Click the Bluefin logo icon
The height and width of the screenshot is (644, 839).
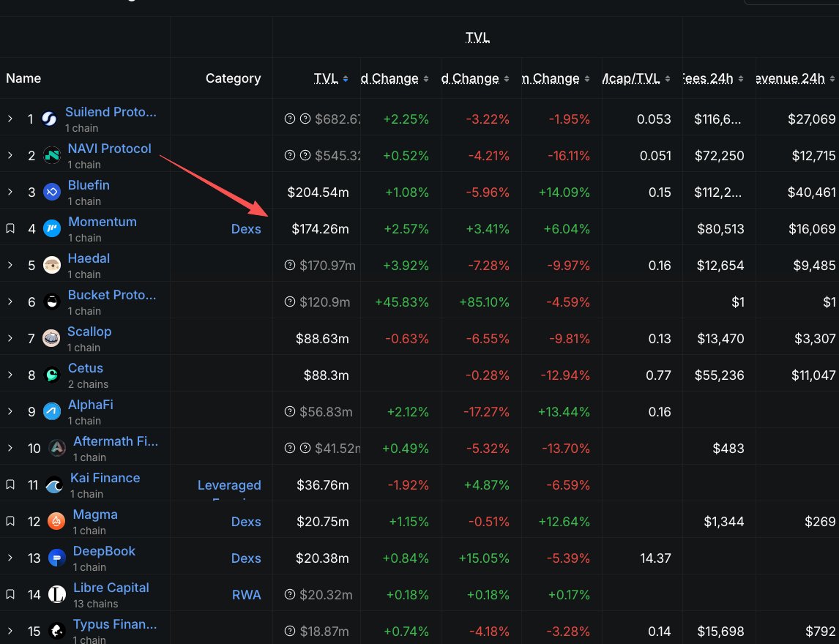point(52,192)
